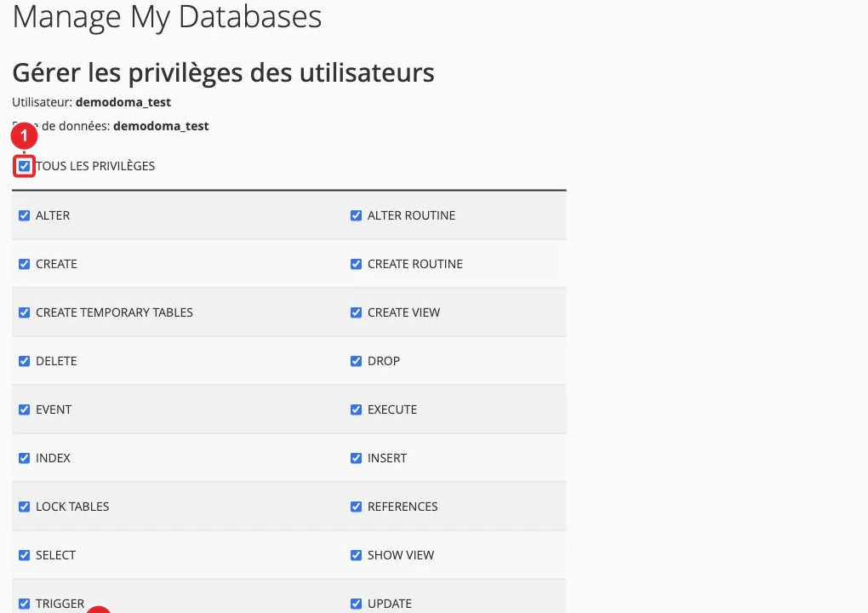Toggle the REFERENCES privilege checkbox

click(356, 507)
